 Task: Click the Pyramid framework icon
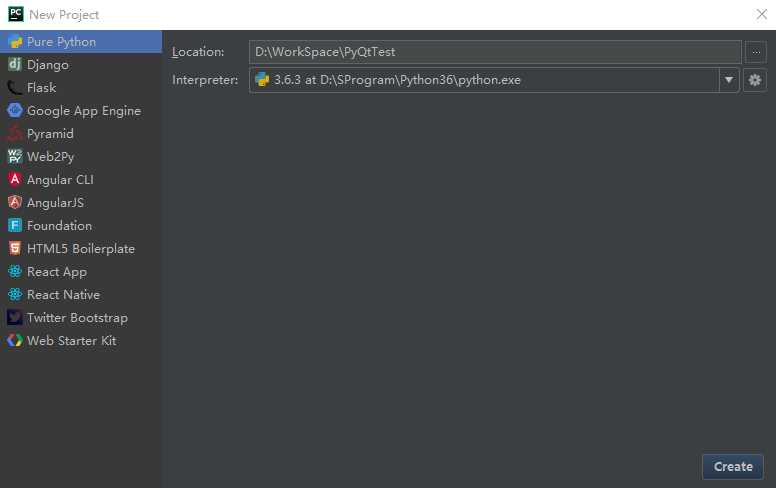[15, 134]
